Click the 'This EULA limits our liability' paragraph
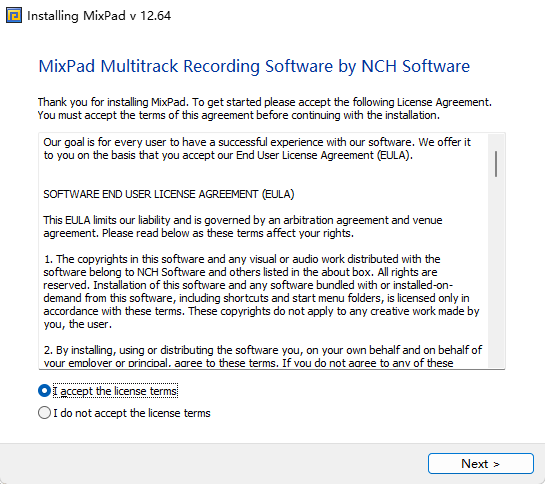 click(x=243, y=226)
